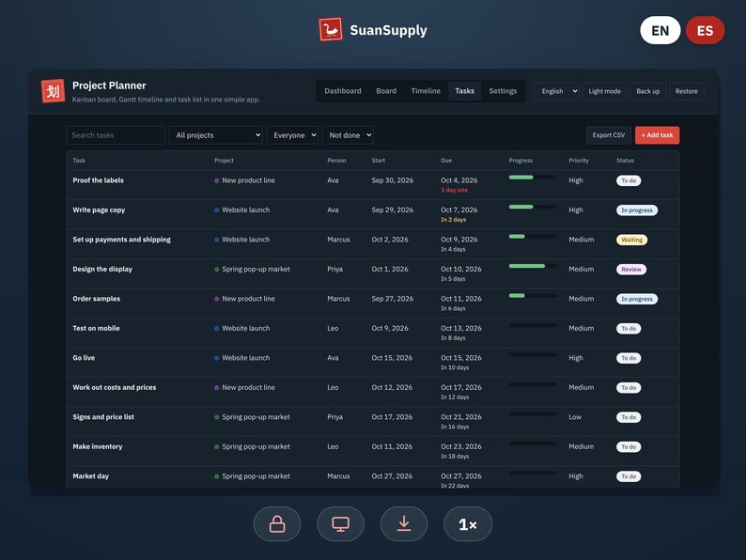The width and height of the screenshot is (746, 560).
Task: Focus the Search tasks field
Action: (x=116, y=135)
